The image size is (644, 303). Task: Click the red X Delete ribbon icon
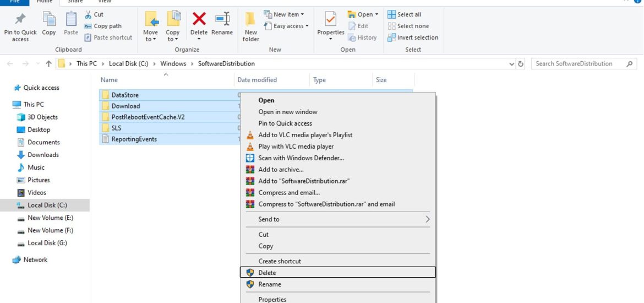pyautogui.click(x=199, y=19)
